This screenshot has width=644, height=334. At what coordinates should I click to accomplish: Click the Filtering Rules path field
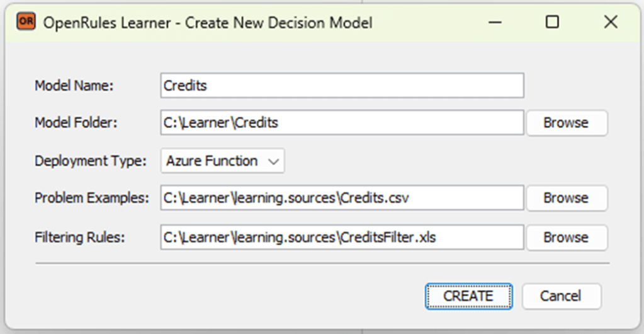[x=342, y=238]
